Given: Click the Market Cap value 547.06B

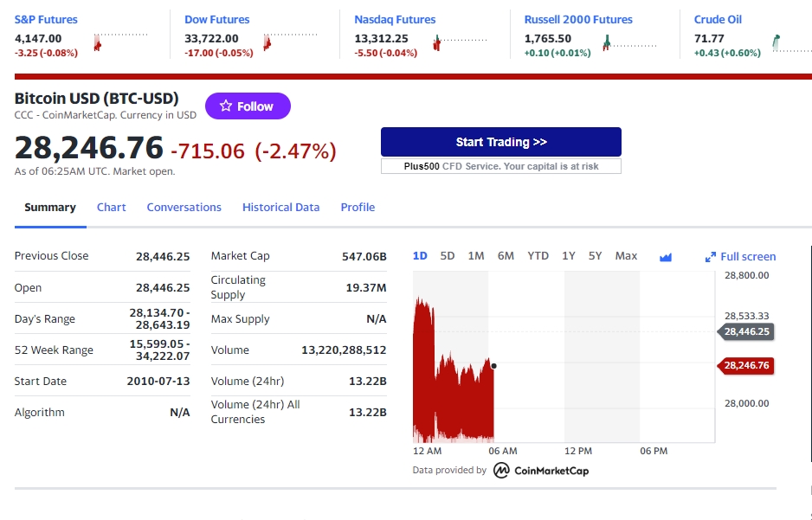Looking at the screenshot, I should (x=364, y=256).
